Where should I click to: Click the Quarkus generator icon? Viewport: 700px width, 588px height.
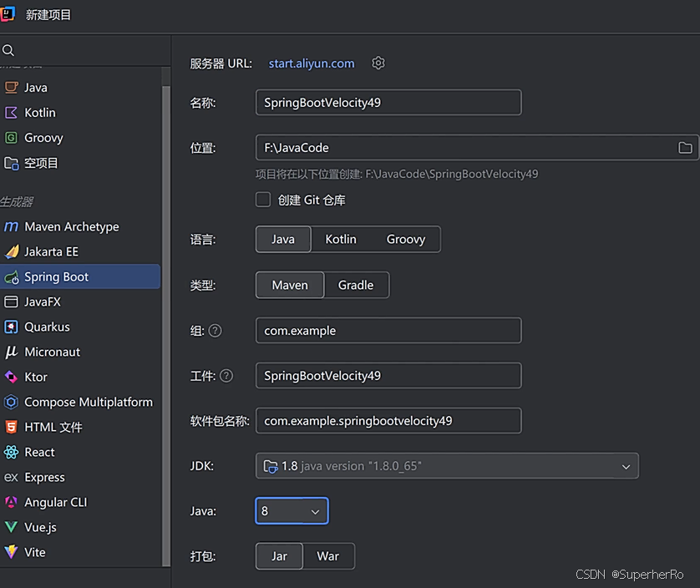(x=11, y=327)
